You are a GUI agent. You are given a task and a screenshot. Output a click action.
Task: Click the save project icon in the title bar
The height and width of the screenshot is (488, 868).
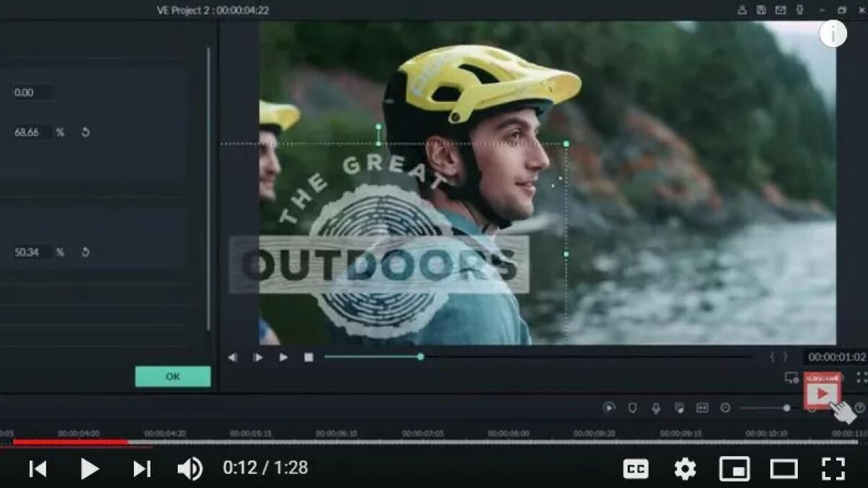click(x=761, y=9)
